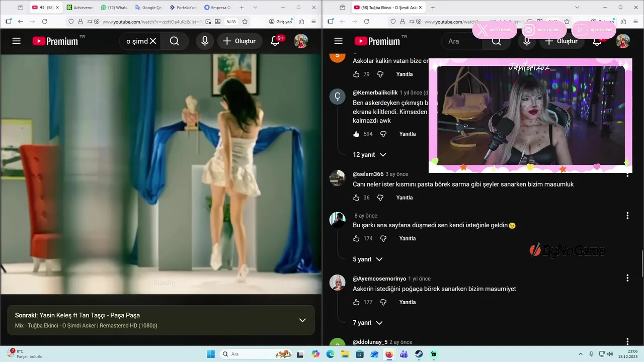This screenshot has height=362, width=644.
Task: Switch to '(72) WhatsApp' tab
Action: [114, 8]
